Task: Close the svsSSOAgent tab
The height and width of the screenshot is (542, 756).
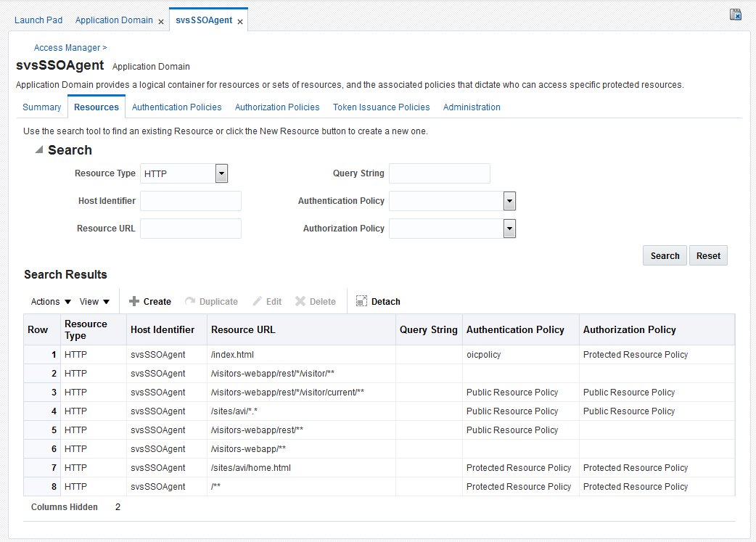Action: (x=240, y=22)
